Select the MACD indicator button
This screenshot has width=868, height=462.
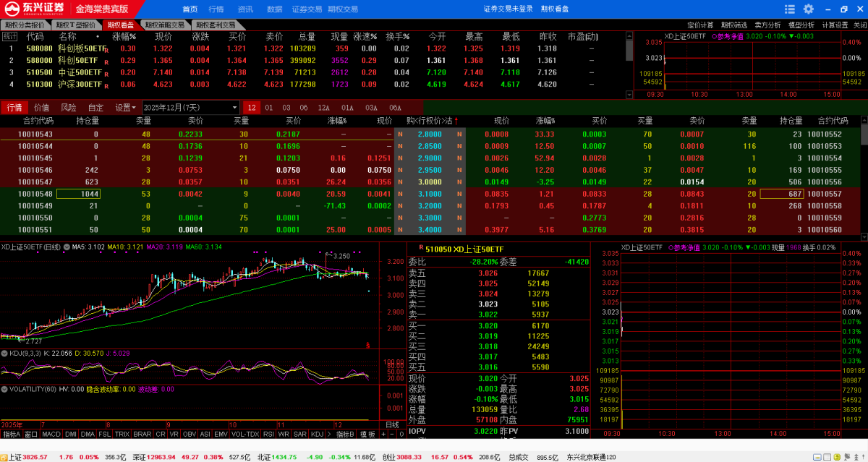click(x=51, y=435)
